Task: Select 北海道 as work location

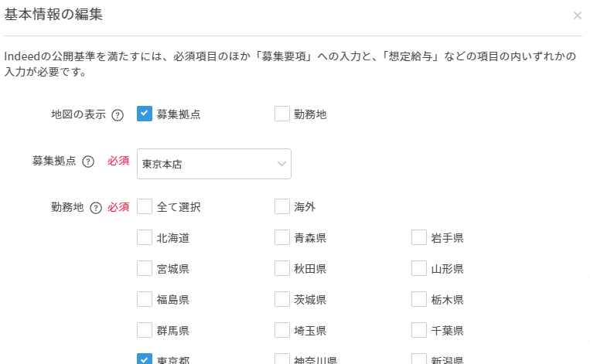Action: (x=145, y=237)
